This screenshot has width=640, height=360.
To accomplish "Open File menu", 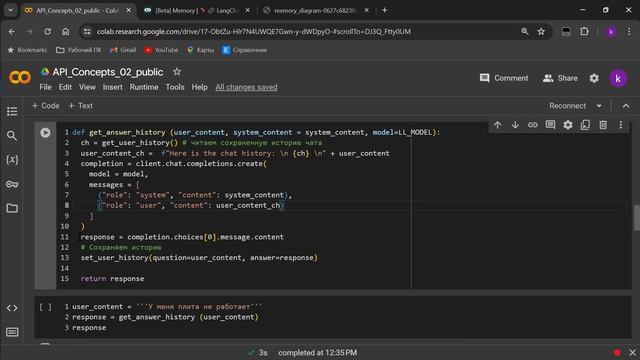I will point(45,87).
